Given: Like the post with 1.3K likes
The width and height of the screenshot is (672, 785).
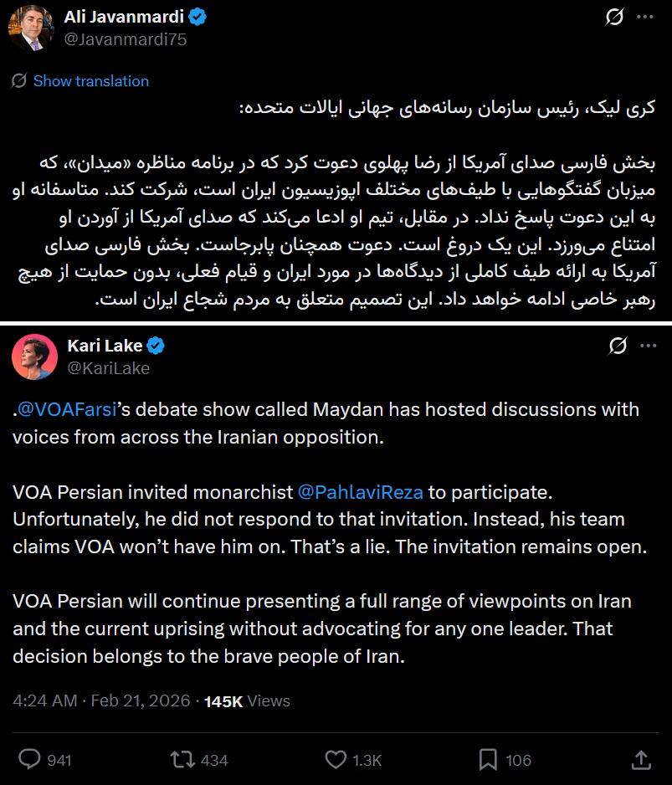Looking at the screenshot, I should [336, 759].
